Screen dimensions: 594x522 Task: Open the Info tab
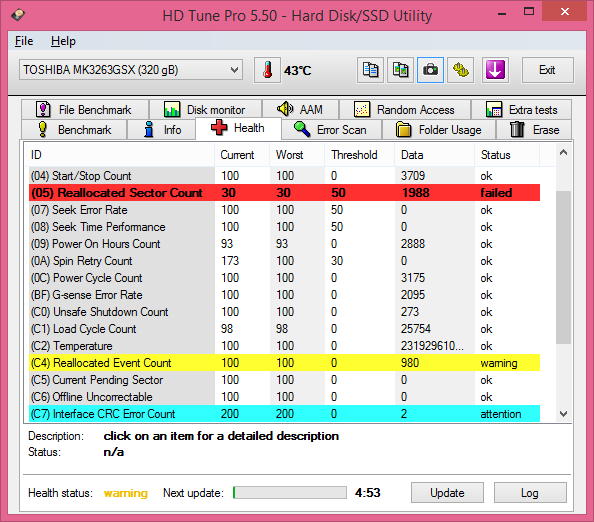tap(162, 130)
